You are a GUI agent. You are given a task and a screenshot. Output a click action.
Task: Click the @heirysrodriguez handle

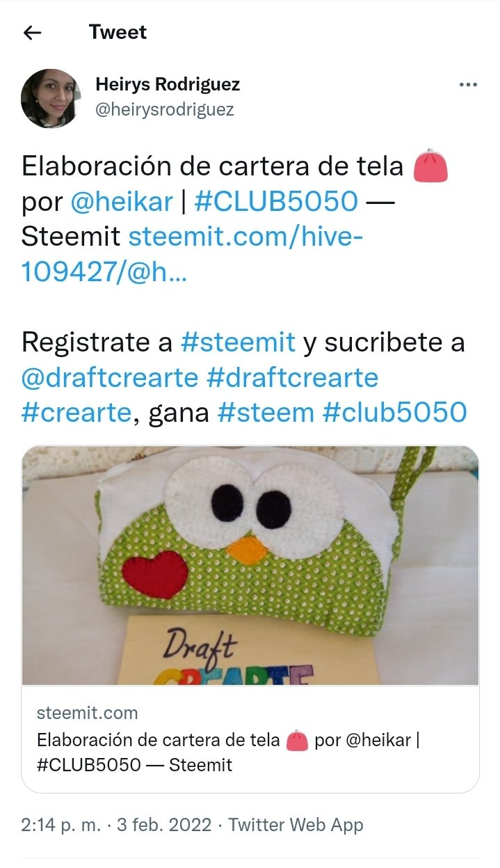pyautogui.click(x=164, y=109)
